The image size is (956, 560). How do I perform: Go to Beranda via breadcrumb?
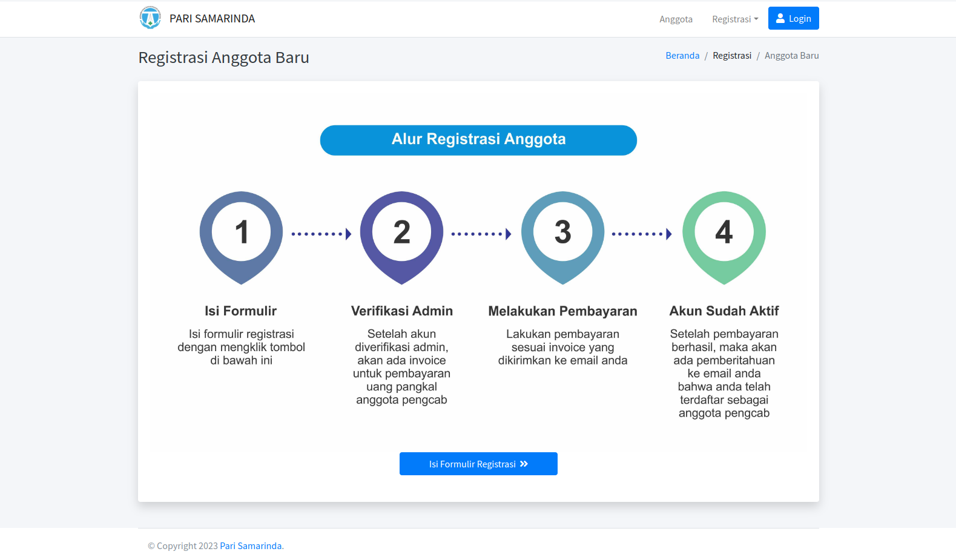pyautogui.click(x=682, y=56)
